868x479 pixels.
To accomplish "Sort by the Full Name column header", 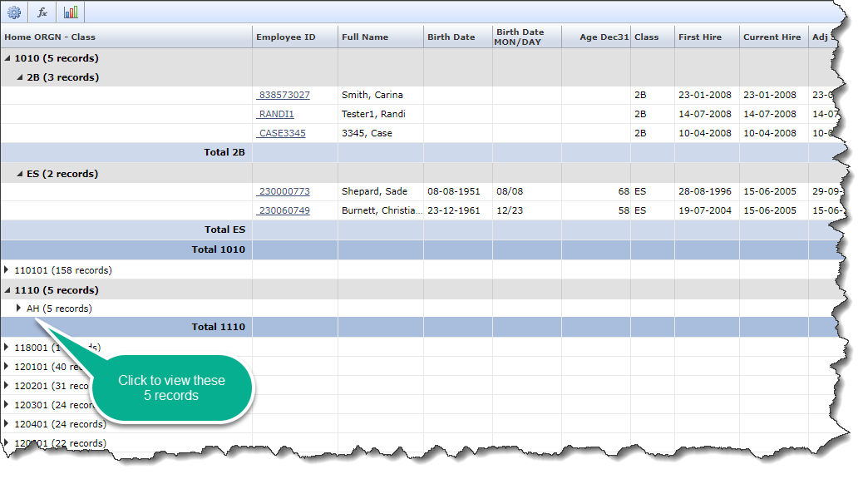I will 365,37.
